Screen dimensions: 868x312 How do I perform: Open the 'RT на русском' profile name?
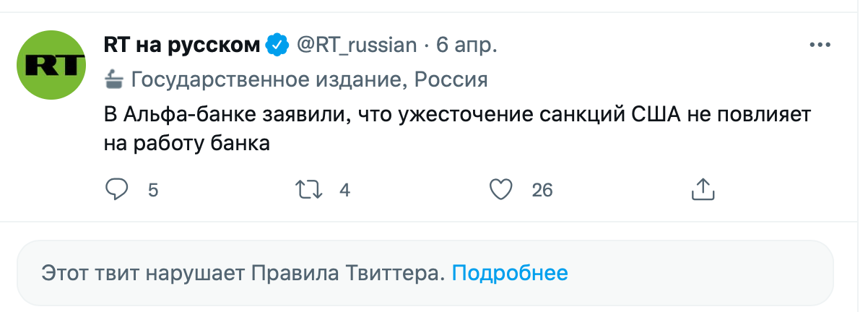tap(182, 45)
